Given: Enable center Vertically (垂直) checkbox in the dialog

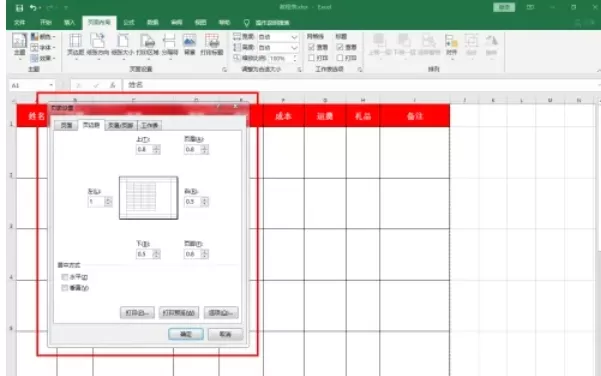Looking at the screenshot, I should click(64, 287).
